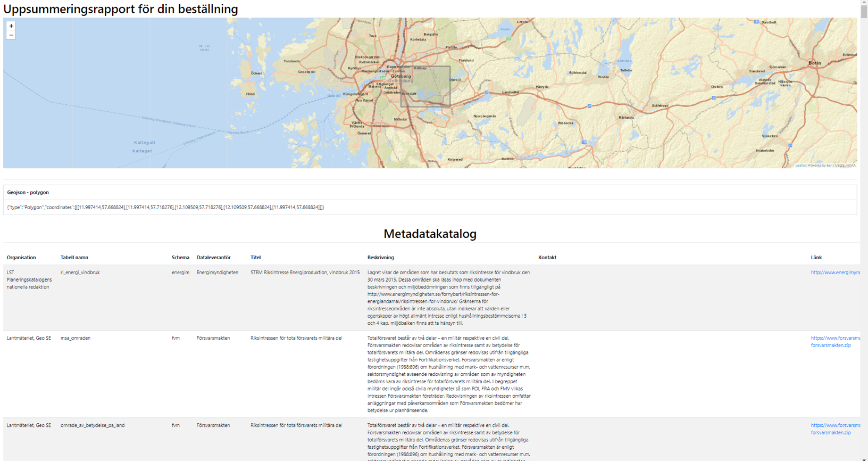
Task: Zoom in on the map
Action: (11, 26)
